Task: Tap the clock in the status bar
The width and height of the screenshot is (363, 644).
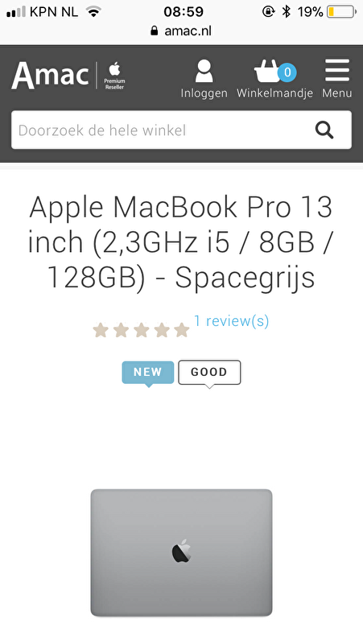Action: pyautogui.click(x=184, y=12)
